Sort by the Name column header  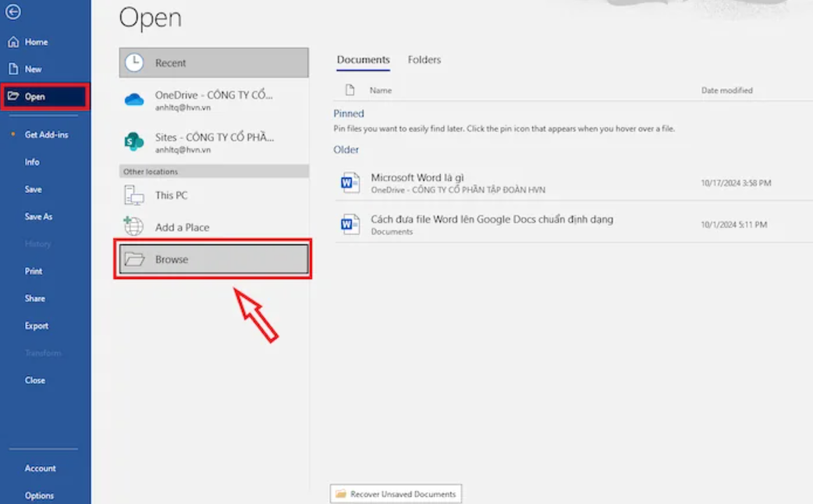click(381, 91)
